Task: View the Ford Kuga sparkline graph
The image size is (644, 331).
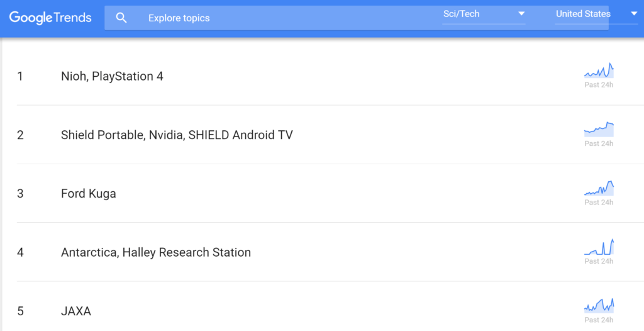Action: [x=599, y=188]
